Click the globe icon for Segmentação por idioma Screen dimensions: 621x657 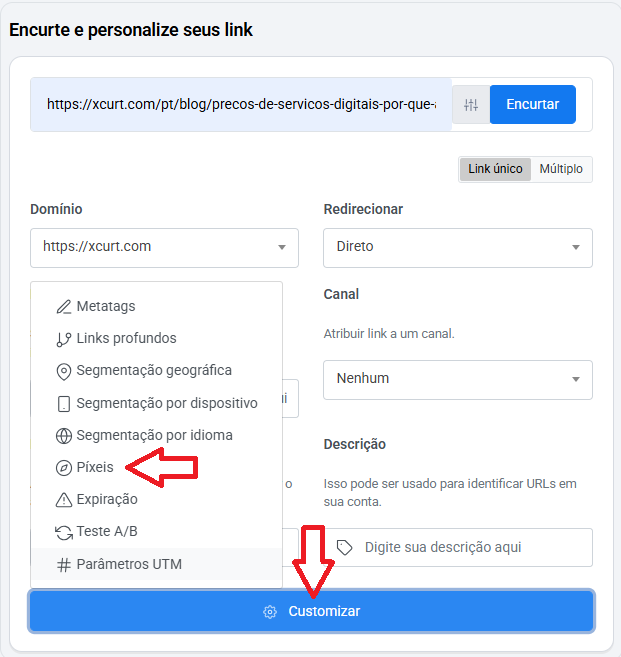[x=64, y=436]
